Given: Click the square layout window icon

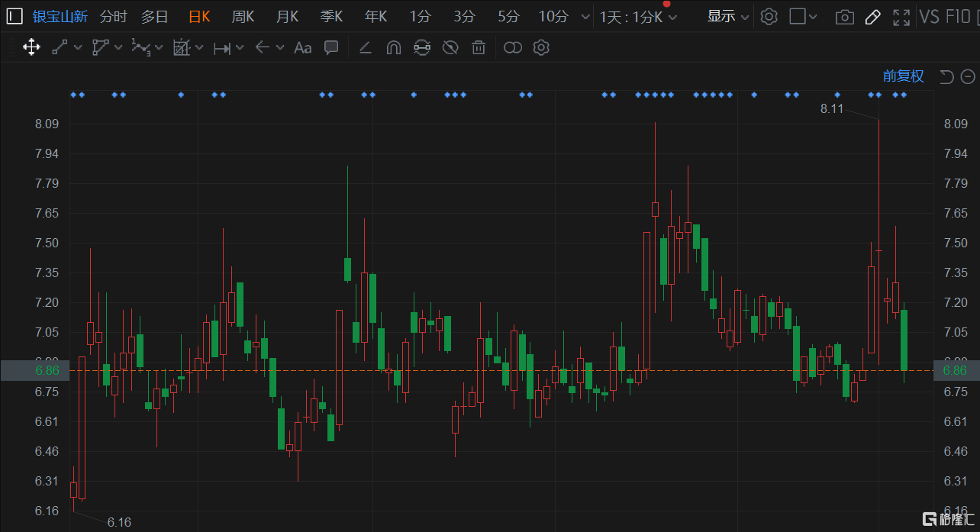Looking at the screenshot, I should point(798,17).
